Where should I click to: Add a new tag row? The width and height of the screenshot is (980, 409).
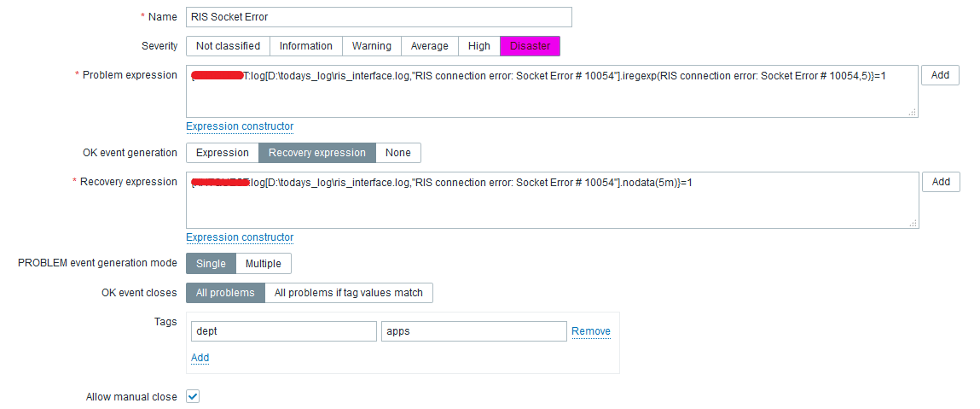200,358
